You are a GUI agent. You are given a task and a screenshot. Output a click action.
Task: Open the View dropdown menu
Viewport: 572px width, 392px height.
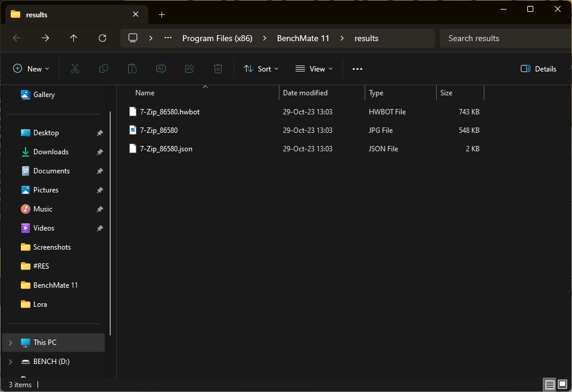click(315, 69)
